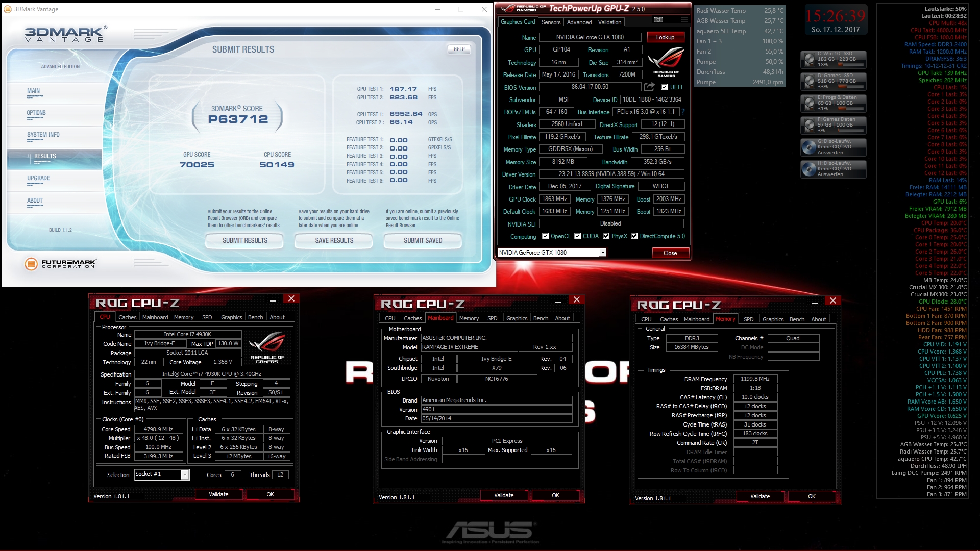Click the Futuremark Corporation logo
Viewport: 980px width, 551px height.
(60, 264)
